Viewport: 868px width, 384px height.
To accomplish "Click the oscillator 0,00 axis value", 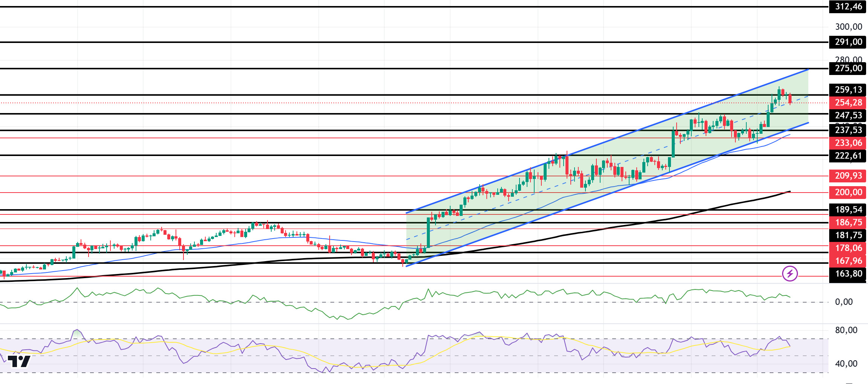I will click(844, 302).
